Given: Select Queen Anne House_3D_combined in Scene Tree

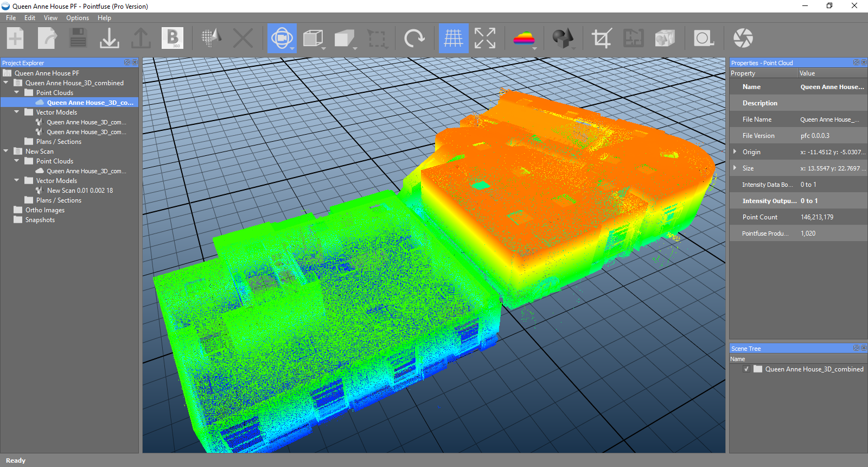Looking at the screenshot, I should point(814,369).
